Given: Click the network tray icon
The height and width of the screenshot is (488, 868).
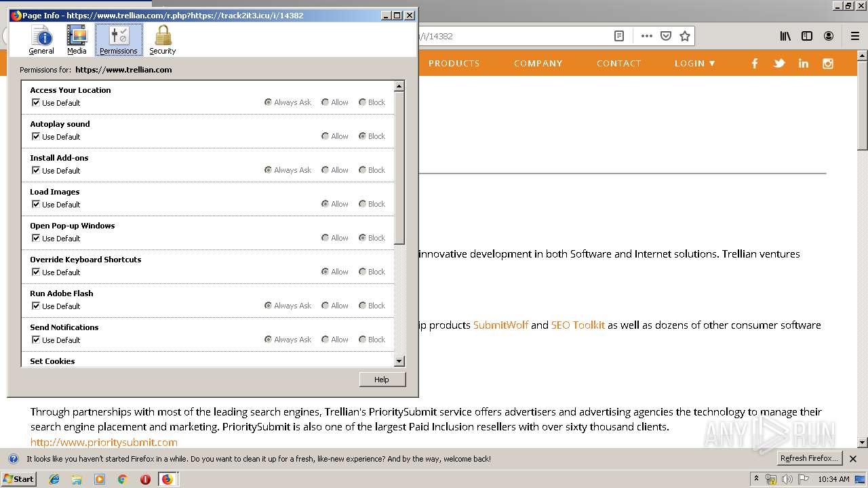Looking at the screenshot, I should click(x=771, y=479).
